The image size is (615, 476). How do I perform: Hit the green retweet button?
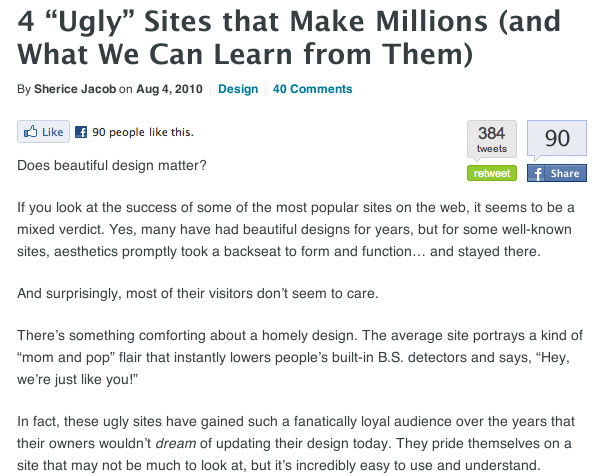tap(492, 173)
